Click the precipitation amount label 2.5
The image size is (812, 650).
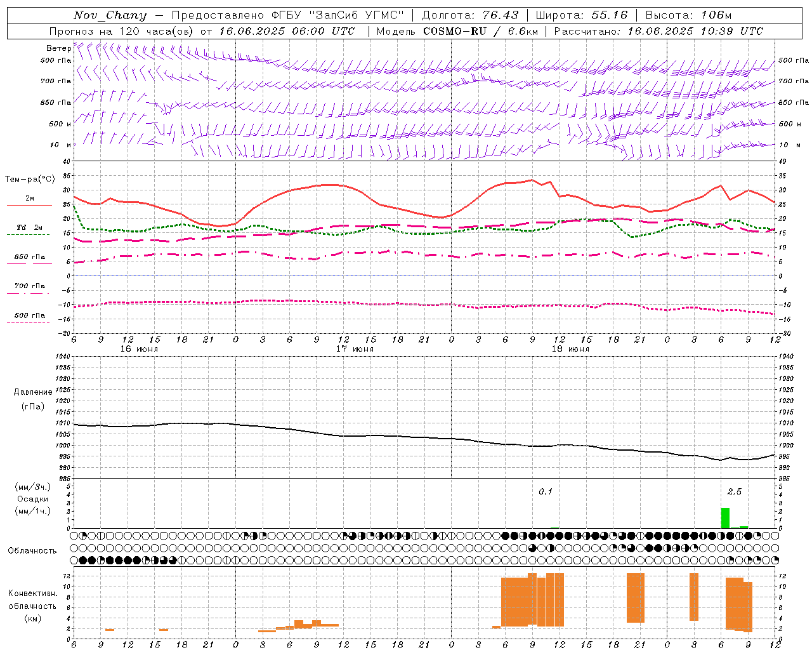pos(734,492)
